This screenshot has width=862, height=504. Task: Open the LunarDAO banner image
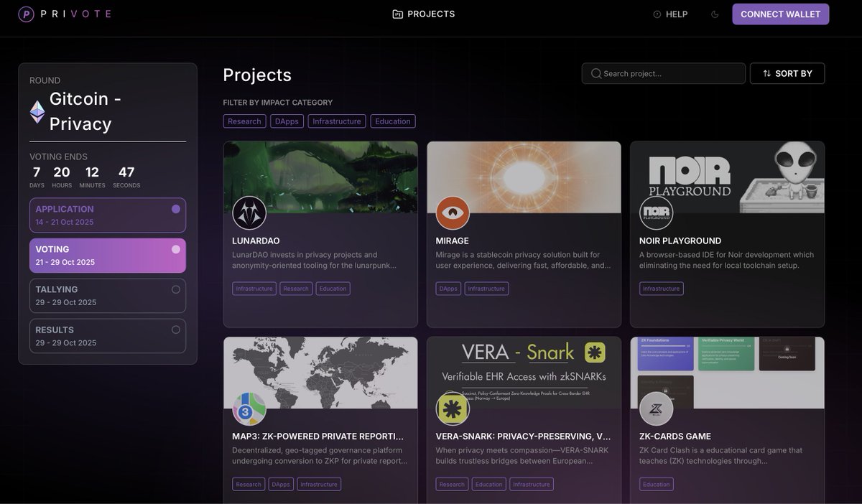pos(320,177)
